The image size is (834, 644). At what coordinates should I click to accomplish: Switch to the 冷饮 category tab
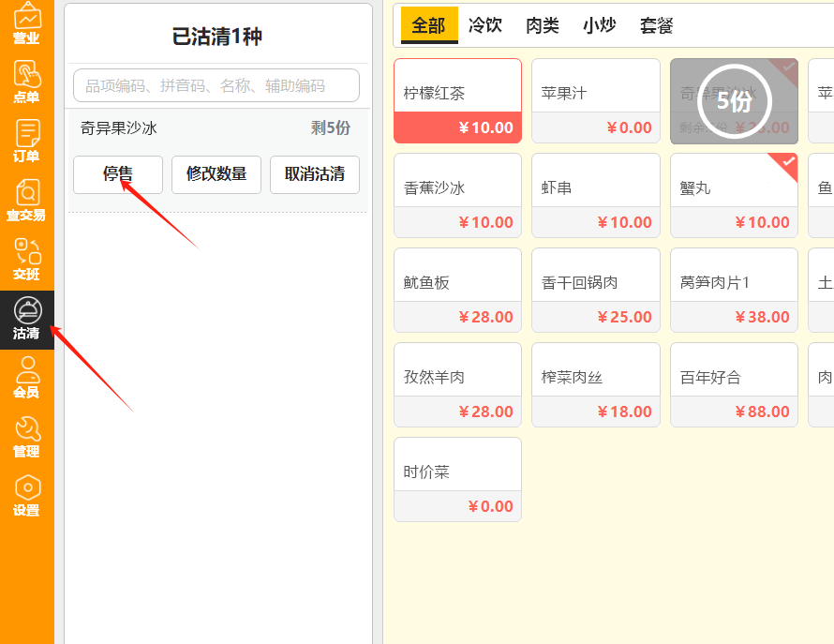pyautogui.click(x=485, y=25)
